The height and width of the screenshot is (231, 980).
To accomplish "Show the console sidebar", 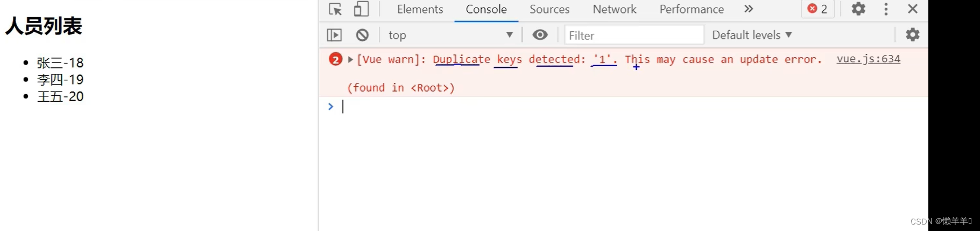I will click(x=334, y=35).
